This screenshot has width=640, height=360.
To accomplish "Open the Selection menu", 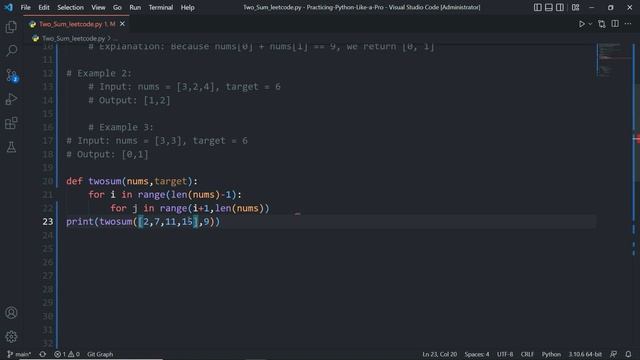I will [x=70, y=7].
